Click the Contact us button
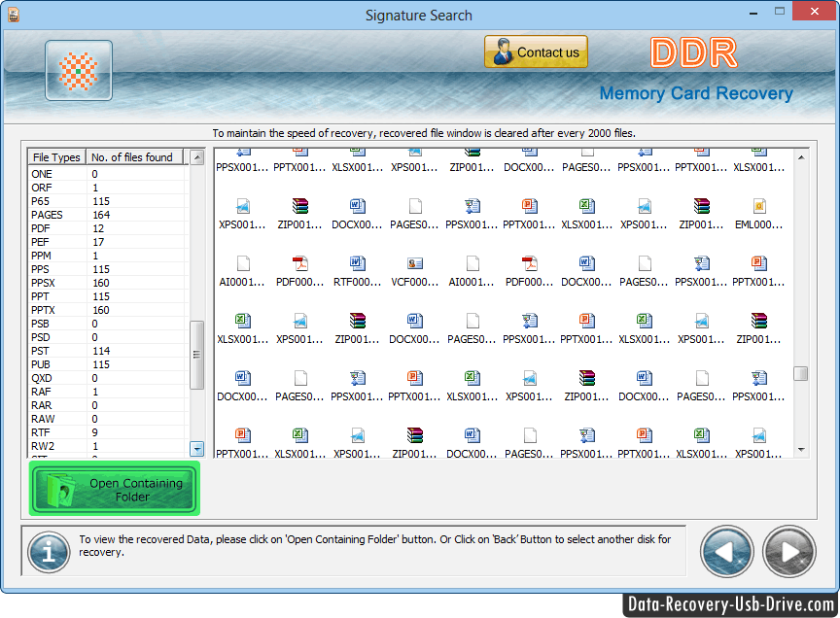Viewport: 840px width, 618px height. (x=536, y=51)
